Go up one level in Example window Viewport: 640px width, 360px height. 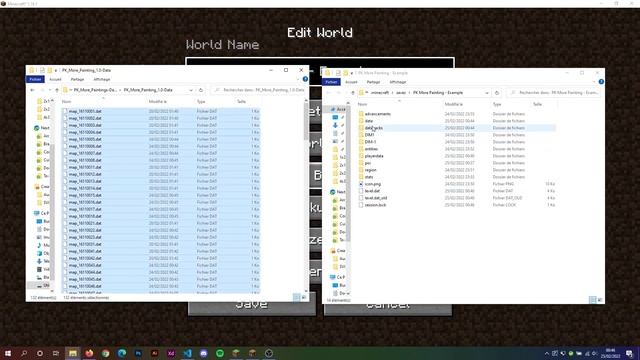click(x=353, y=93)
